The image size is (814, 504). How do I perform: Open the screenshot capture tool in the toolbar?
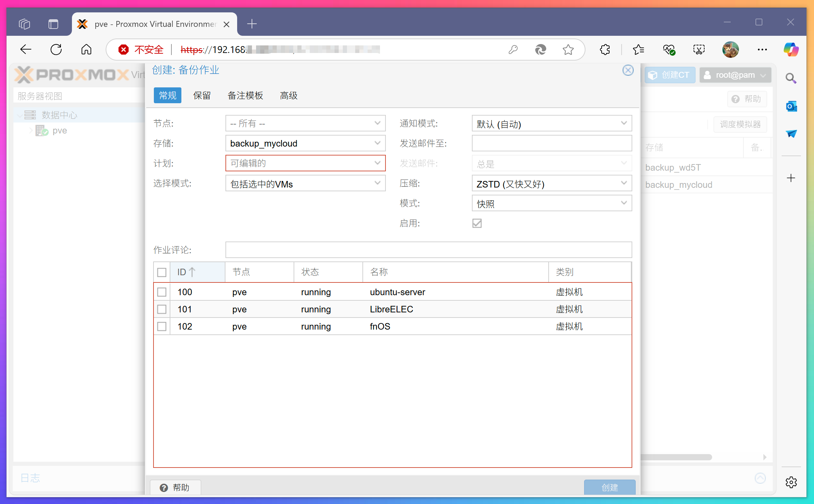pyautogui.click(x=699, y=49)
